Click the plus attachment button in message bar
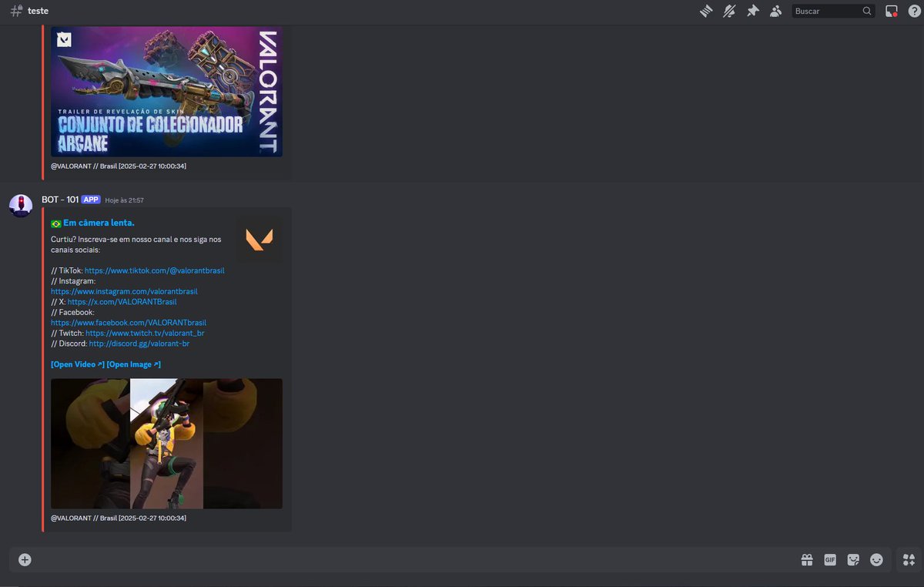 point(25,560)
